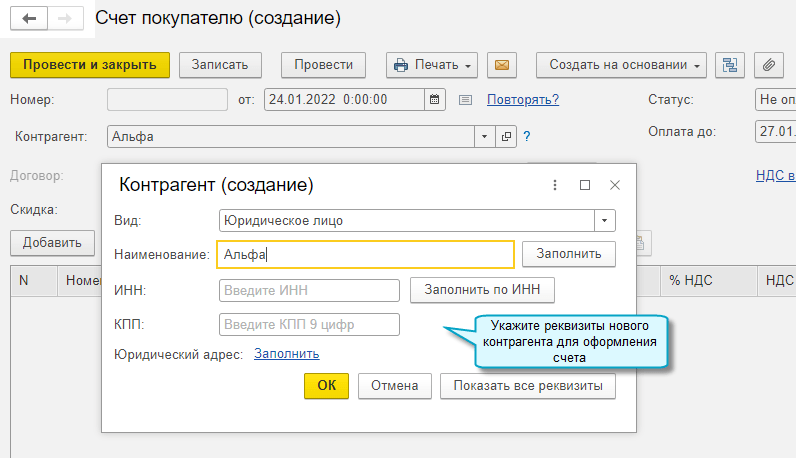796x458 pixels.
Task: Open the Печать dropdown menu
Action: 432,65
